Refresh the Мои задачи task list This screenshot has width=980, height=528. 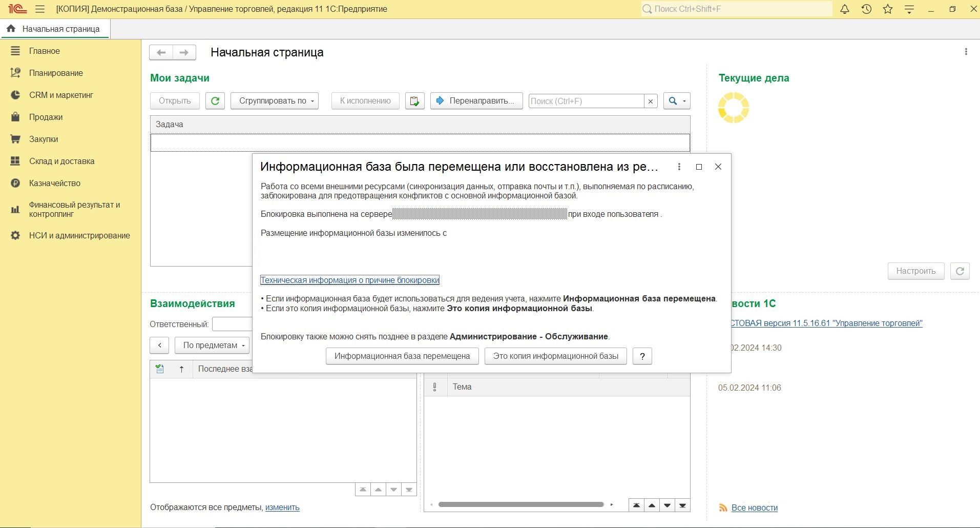point(215,101)
